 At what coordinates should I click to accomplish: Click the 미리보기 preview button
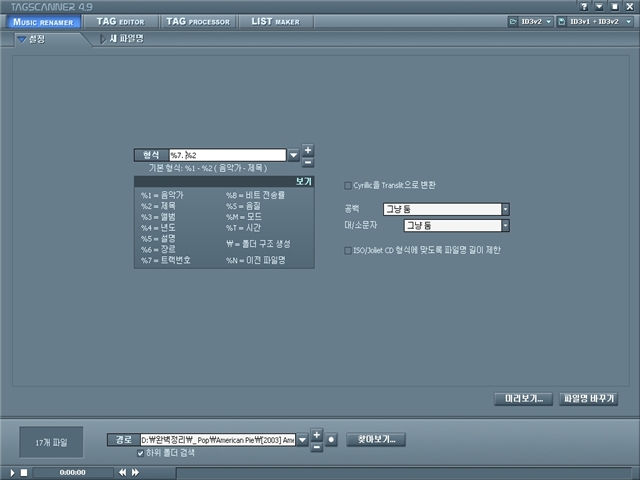[523, 398]
